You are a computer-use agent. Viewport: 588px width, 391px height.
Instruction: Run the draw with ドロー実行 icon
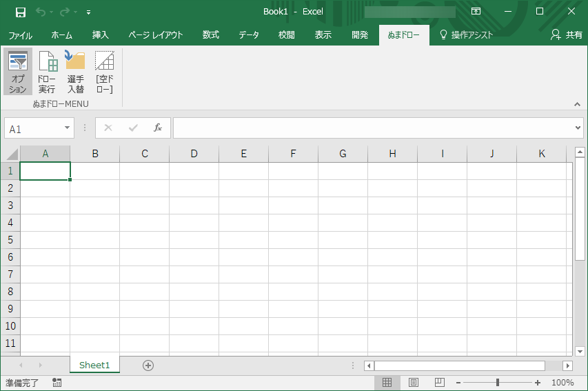tap(47, 72)
